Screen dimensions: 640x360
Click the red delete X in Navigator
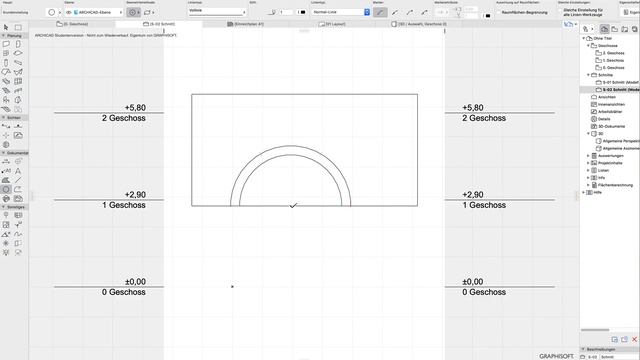[634, 339]
